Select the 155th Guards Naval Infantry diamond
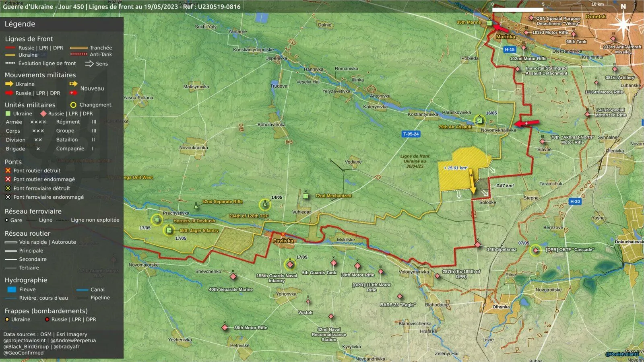This screenshot has height=362, width=644. click(x=290, y=264)
